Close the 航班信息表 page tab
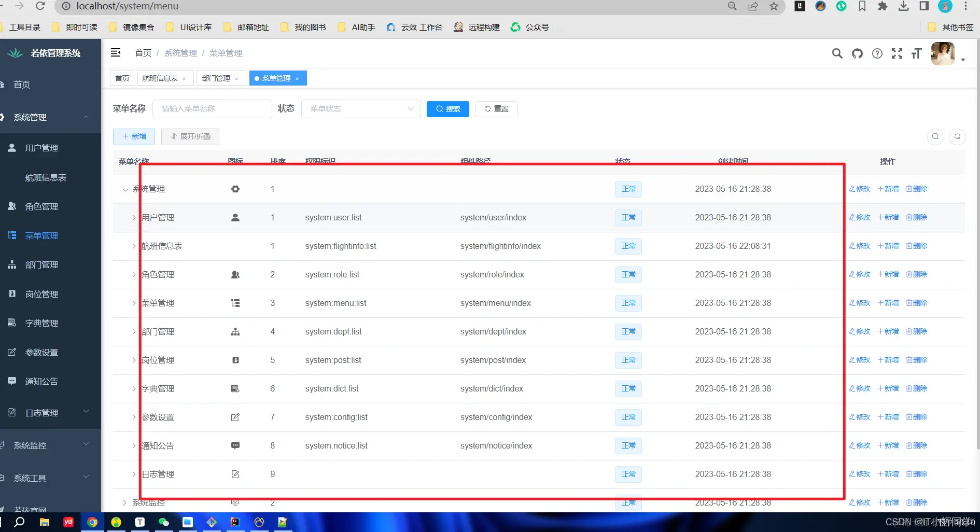Viewport: 980px width, 532px height. pyautogui.click(x=184, y=79)
